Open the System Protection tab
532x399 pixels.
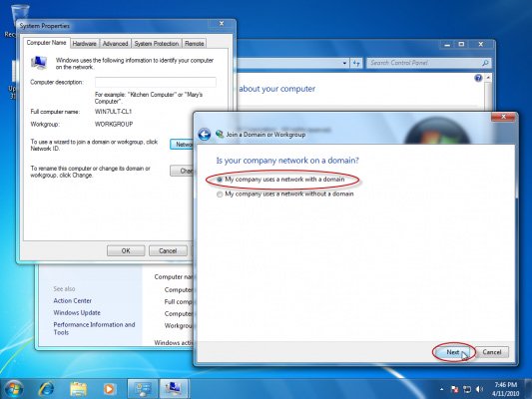pyautogui.click(x=157, y=44)
